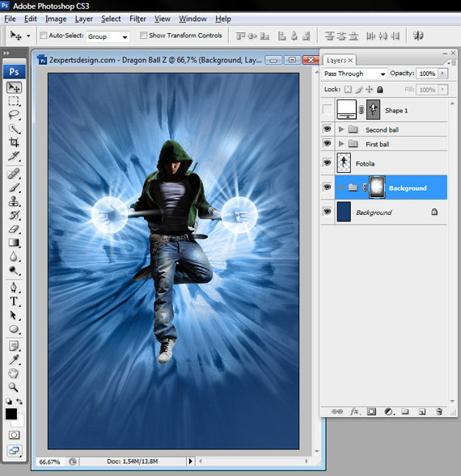Create a new layer group
Viewport: 461px width, 476px height.
(404, 411)
